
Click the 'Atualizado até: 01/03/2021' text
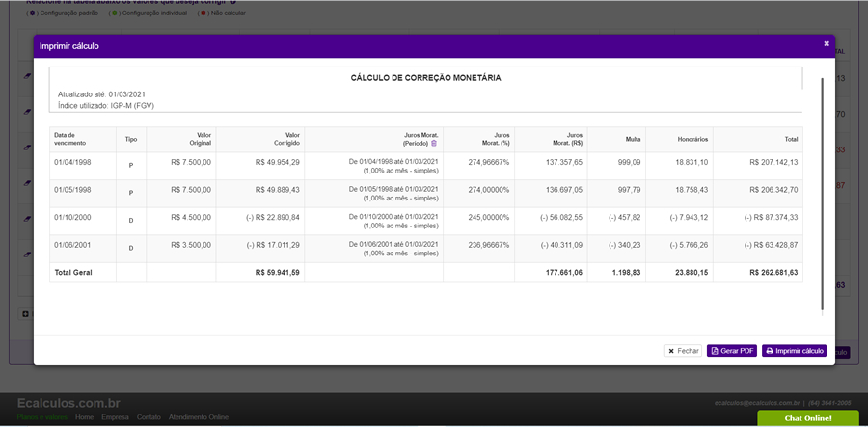click(102, 94)
